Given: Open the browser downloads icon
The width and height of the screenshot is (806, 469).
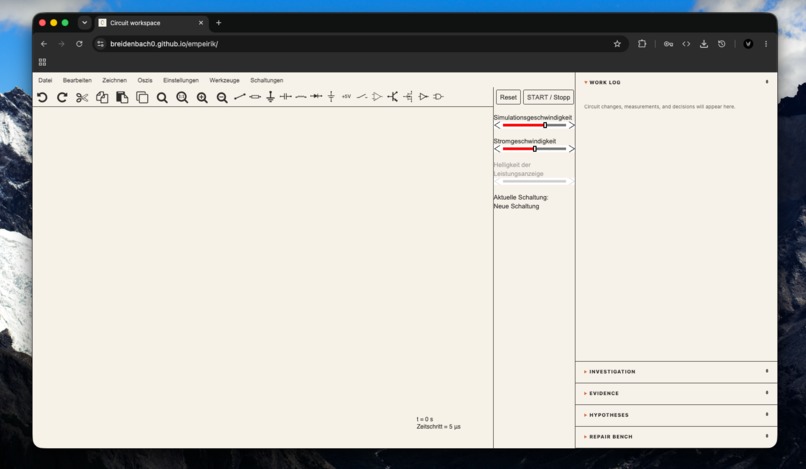Looking at the screenshot, I should pyautogui.click(x=704, y=44).
